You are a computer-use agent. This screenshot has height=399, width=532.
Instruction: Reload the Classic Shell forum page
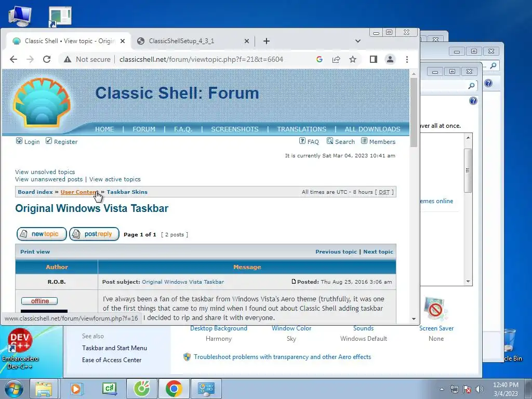[x=47, y=59]
